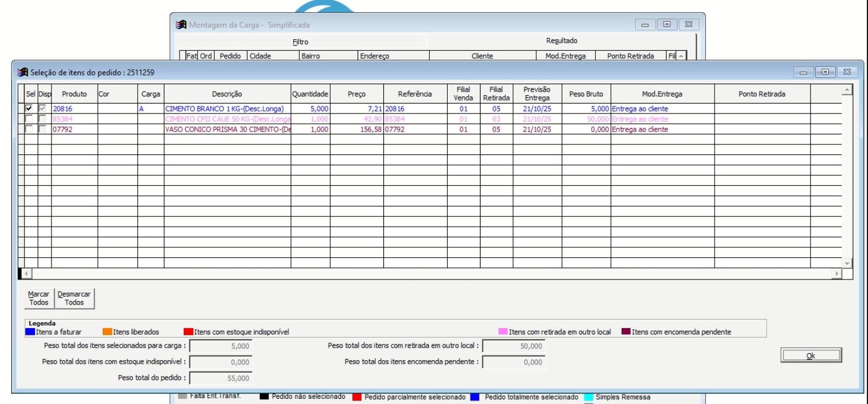This screenshot has height=404, width=868.
Task: Minimize the Montagem da Carga window
Action: tap(646, 25)
